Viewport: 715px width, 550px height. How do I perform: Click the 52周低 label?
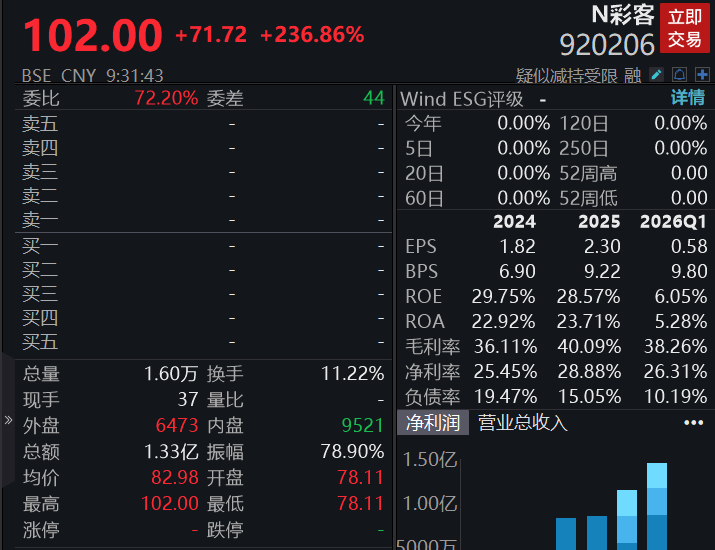[588, 198]
